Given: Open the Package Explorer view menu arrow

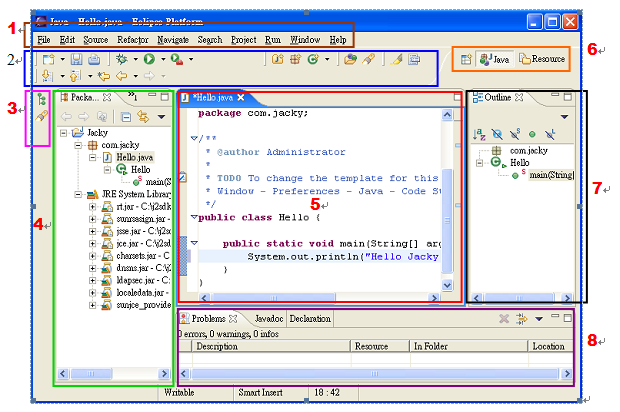Looking at the screenshot, I should [161, 117].
